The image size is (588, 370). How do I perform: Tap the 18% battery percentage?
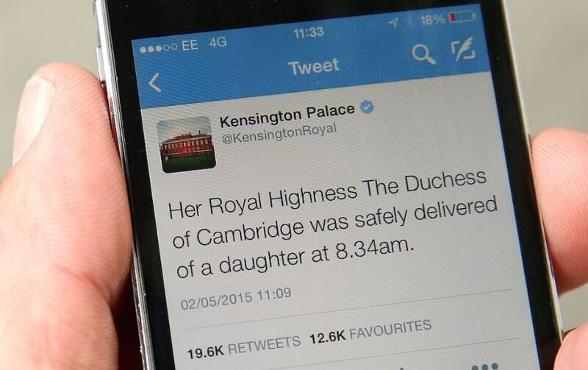432,20
